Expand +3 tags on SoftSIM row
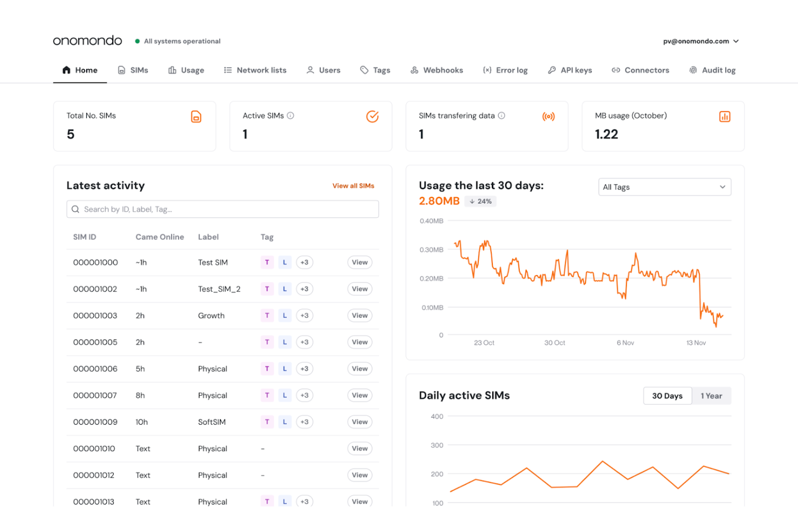798x532 pixels. tap(305, 422)
